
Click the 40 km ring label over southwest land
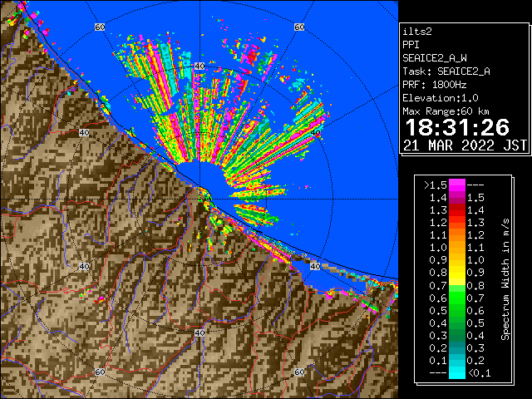pos(84,266)
